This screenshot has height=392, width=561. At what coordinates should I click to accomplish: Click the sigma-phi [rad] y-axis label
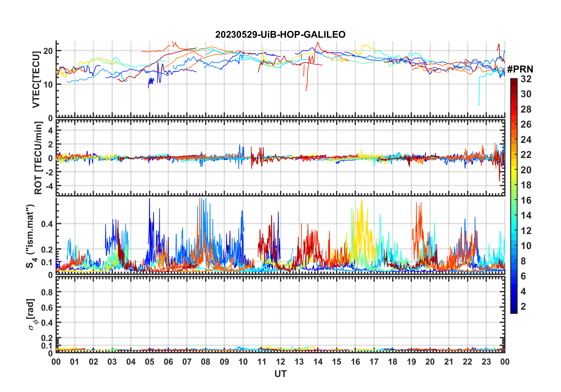coord(32,314)
